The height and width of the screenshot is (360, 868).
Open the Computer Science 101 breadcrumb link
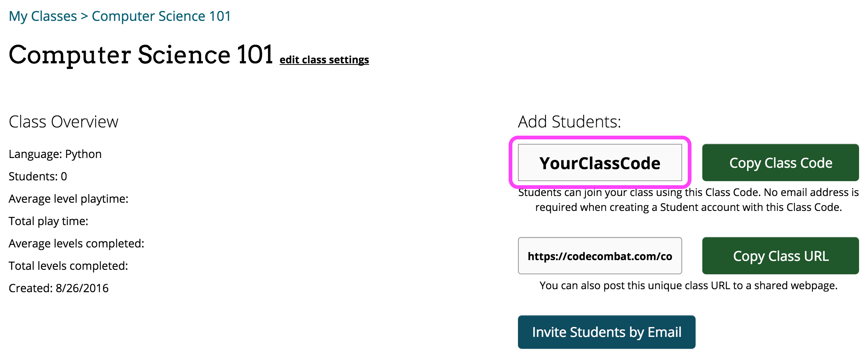pyautogui.click(x=161, y=16)
